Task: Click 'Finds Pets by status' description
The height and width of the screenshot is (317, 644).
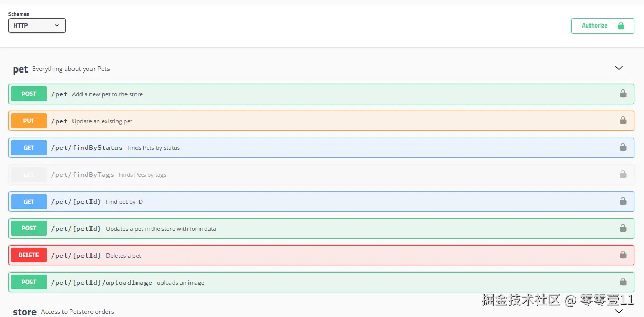Action: click(153, 148)
